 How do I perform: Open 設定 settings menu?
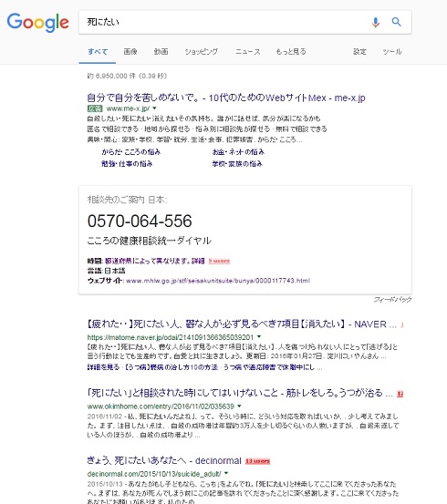[359, 51]
